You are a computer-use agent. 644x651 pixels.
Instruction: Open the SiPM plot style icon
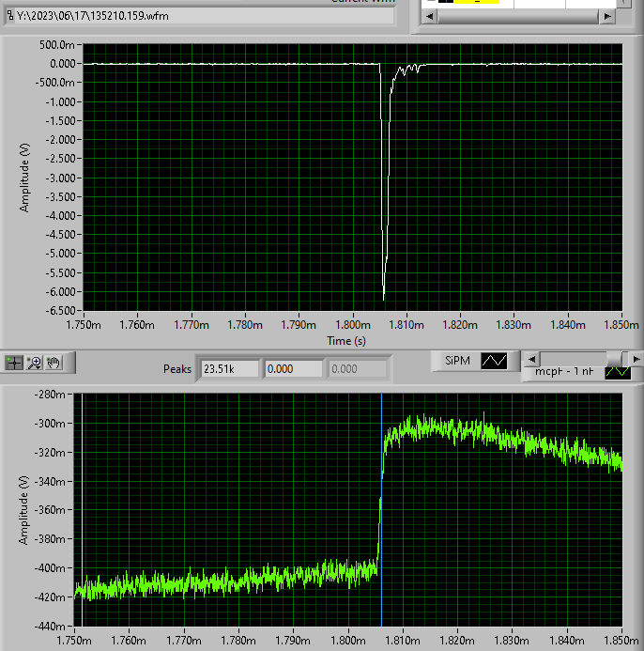(x=494, y=361)
